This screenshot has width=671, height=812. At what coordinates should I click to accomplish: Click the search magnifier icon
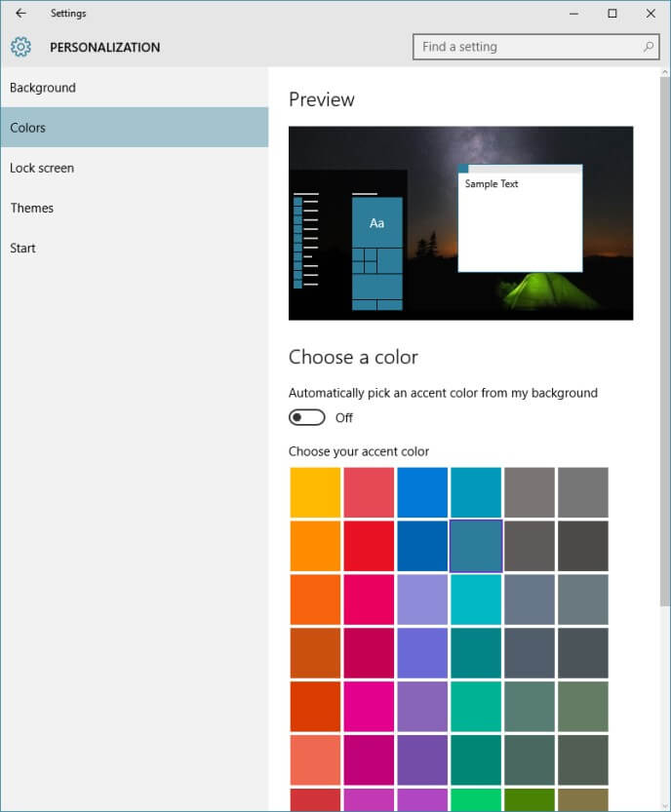pos(648,47)
